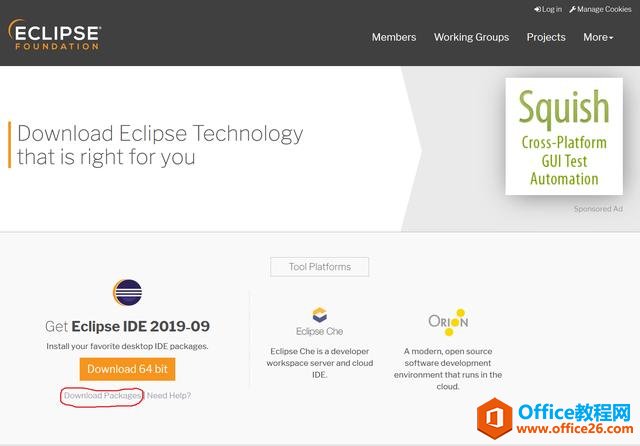640x446 pixels.
Task: Click 'Install your favorite desktop IDE packages' text
Action: pyautogui.click(x=127, y=346)
